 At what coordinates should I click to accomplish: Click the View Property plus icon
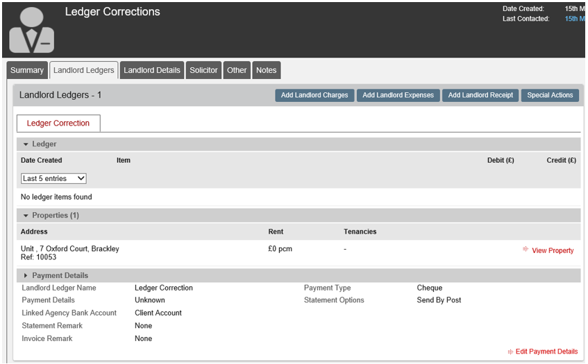pos(526,249)
